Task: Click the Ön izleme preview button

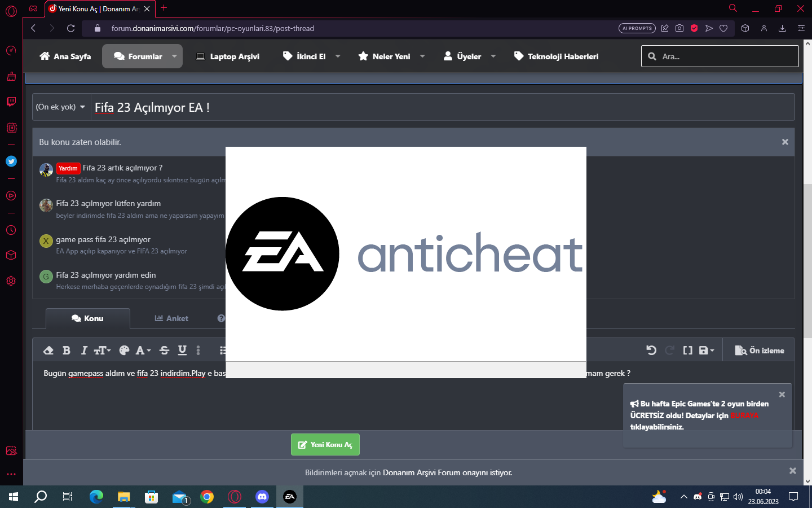Action: tap(760, 351)
